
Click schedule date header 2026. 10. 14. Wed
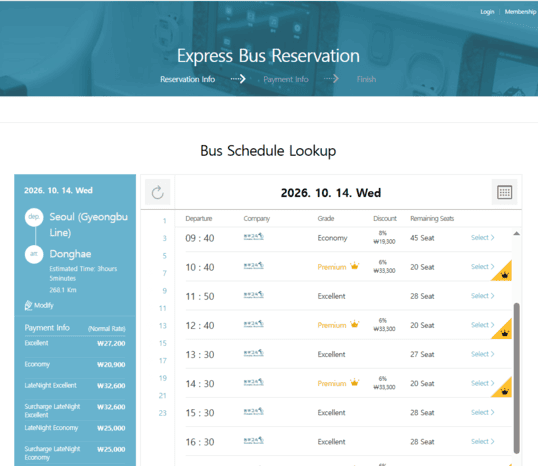click(331, 193)
